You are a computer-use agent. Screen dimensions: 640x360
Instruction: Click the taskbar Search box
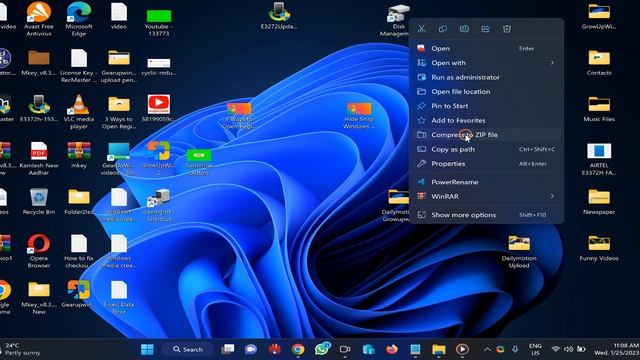188,349
